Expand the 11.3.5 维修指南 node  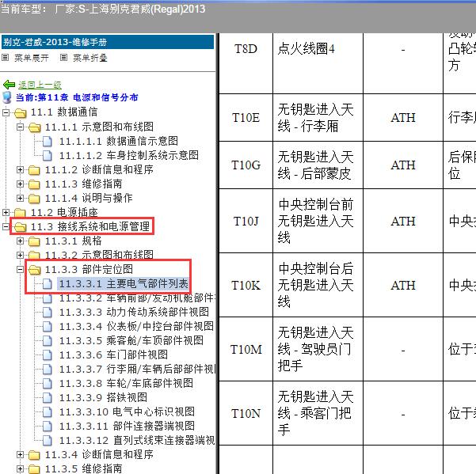point(20,468)
